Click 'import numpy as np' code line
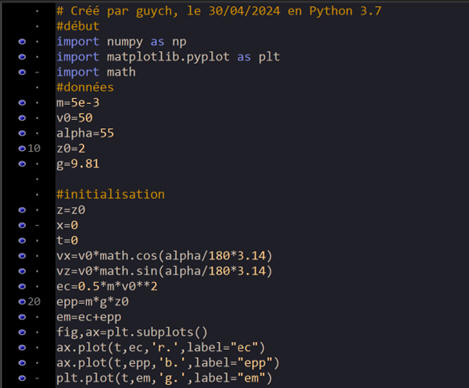 121,42
